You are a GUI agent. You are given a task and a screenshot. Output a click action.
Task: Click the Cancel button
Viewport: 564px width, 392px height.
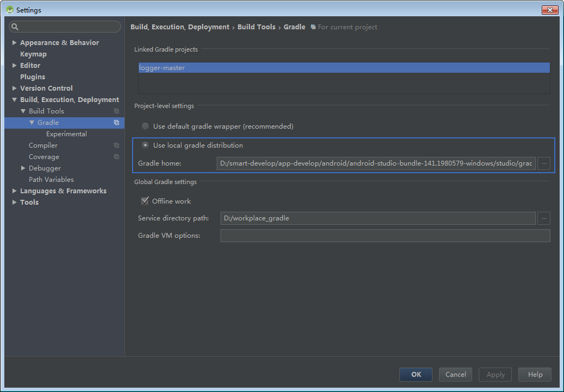pyautogui.click(x=455, y=374)
